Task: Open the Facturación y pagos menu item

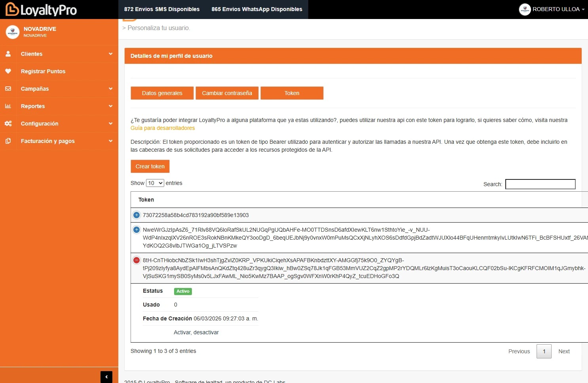Action: pos(59,141)
